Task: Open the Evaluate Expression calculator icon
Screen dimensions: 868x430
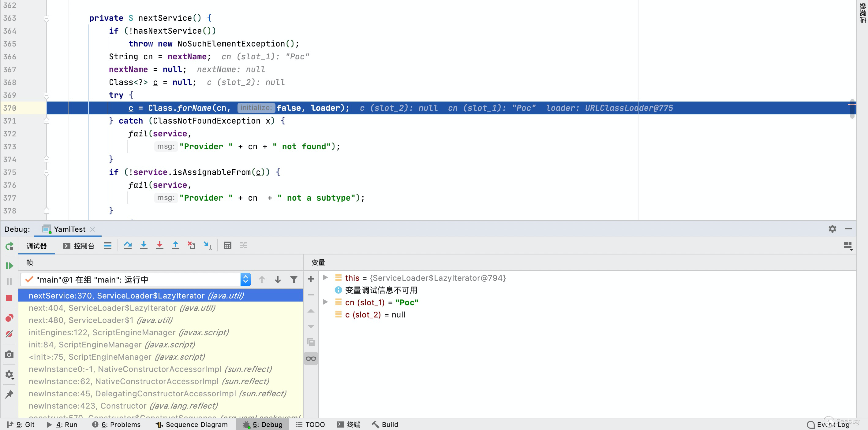Action: pyautogui.click(x=227, y=246)
